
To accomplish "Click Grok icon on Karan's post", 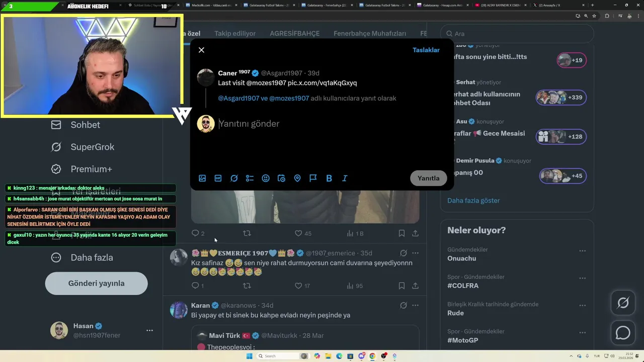I will [x=403, y=305].
